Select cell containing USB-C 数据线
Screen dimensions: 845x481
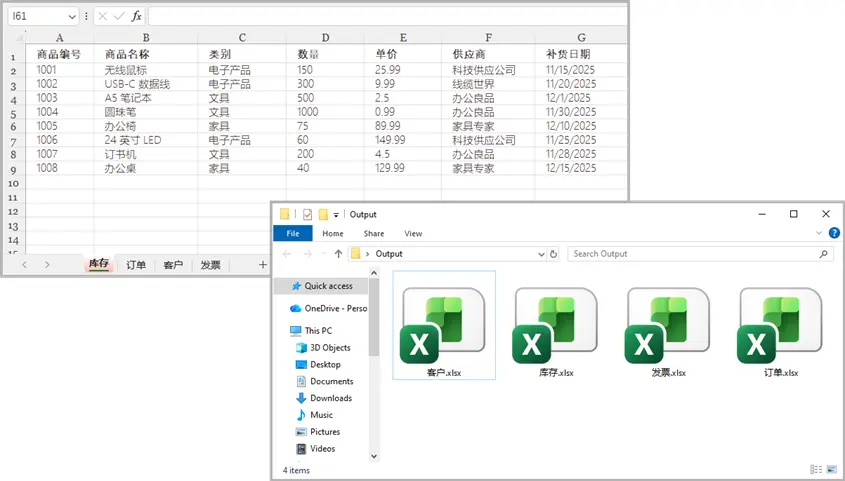pyautogui.click(x=146, y=84)
